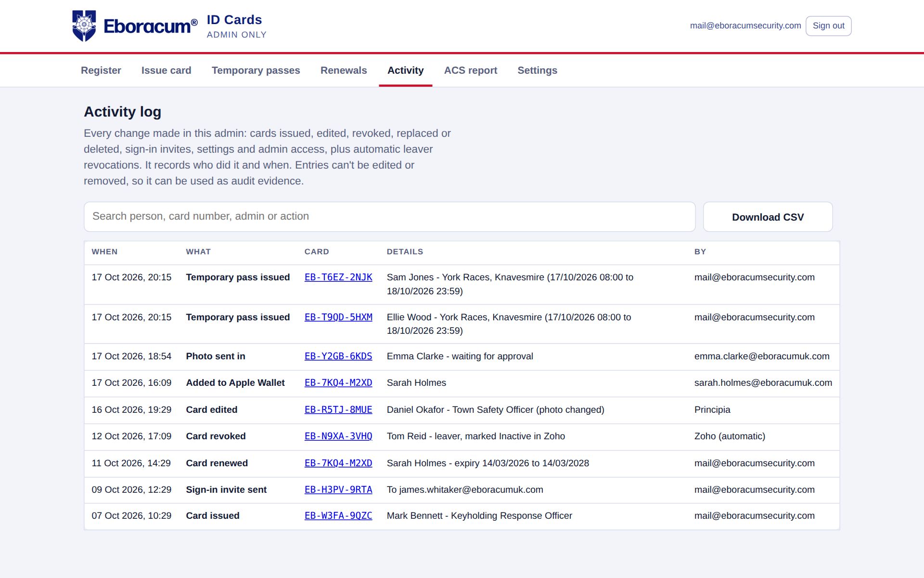Click the Tom Reid leaver details

point(476,436)
